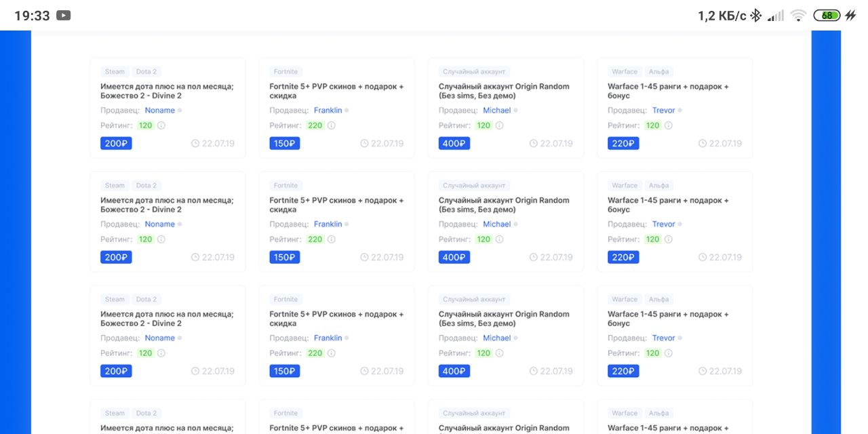Viewport: 868px width, 434px height.
Task: Select the Dota 2 tag on top-row card
Action: coord(146,72)
